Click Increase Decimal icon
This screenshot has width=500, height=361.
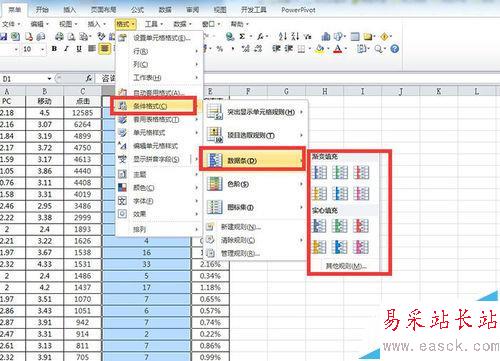pyautogui.click(x=246, y=49)
